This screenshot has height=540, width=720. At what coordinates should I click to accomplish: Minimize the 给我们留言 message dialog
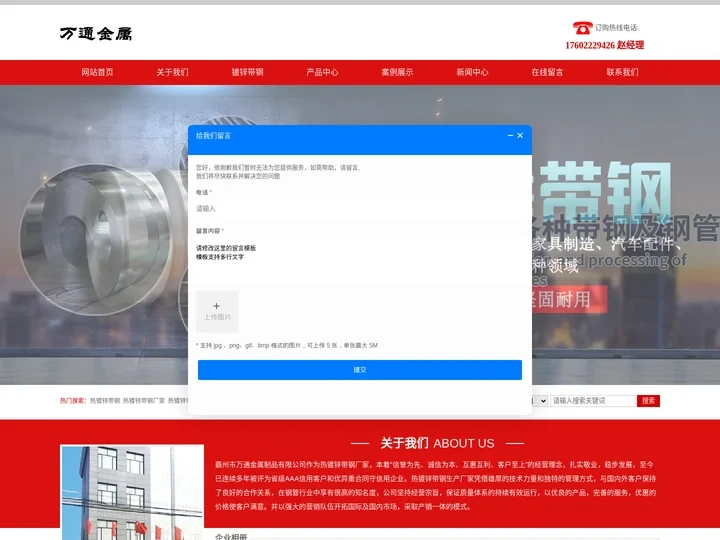[x=510, y=135]
